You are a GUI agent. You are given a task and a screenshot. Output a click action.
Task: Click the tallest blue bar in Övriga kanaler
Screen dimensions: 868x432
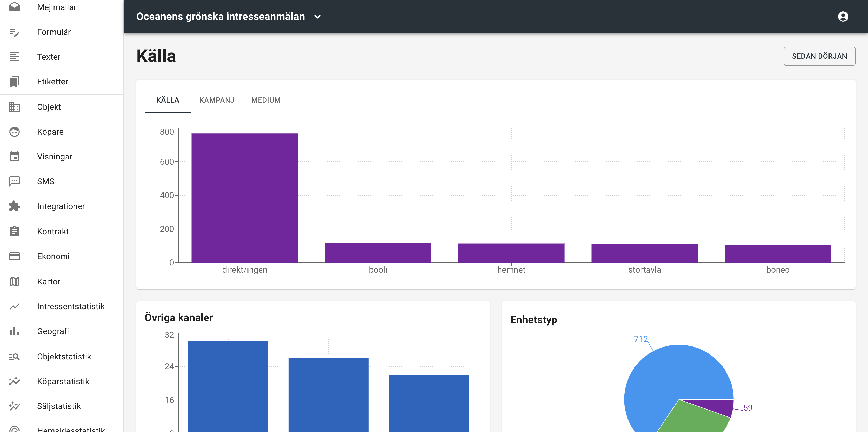228,386
